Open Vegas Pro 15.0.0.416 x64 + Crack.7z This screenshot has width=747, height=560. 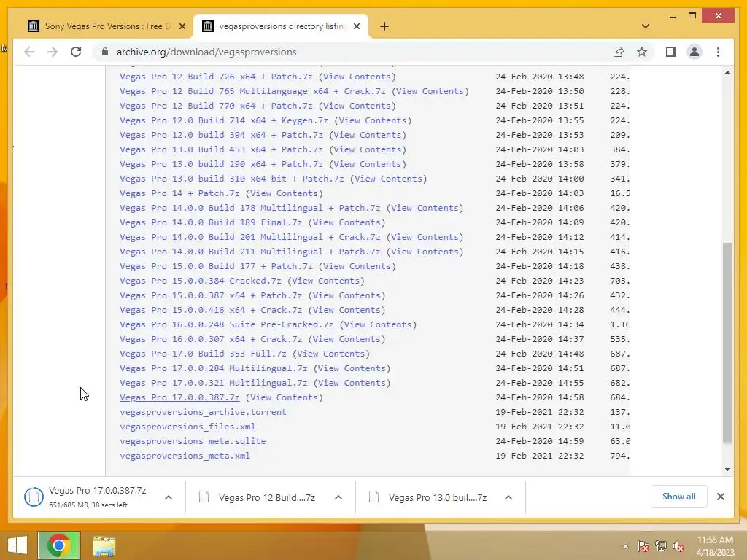click(211, 310)
